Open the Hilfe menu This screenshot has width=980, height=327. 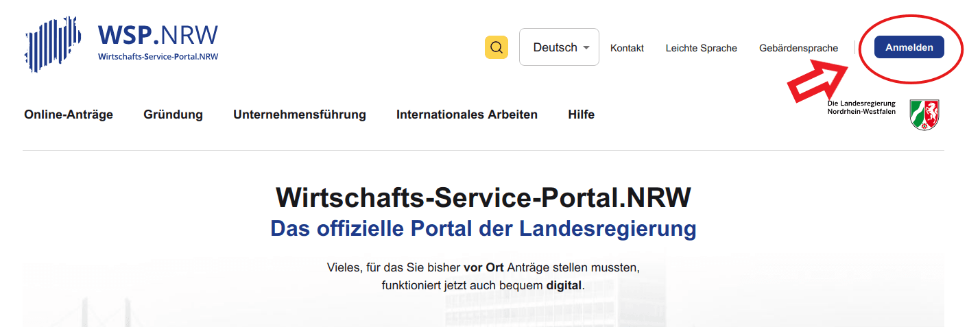[x=581, y=114]
